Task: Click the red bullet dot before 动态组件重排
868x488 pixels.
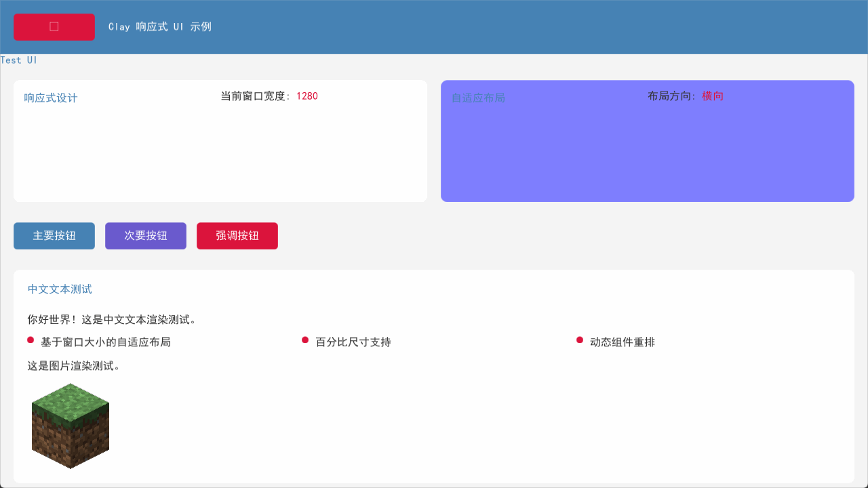Action: 580,338
